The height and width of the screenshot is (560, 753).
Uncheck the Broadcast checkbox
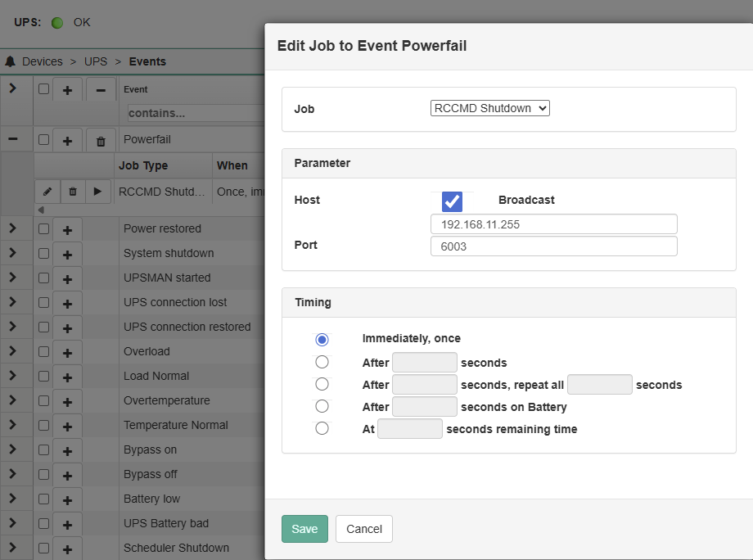(x=452, y=201)
